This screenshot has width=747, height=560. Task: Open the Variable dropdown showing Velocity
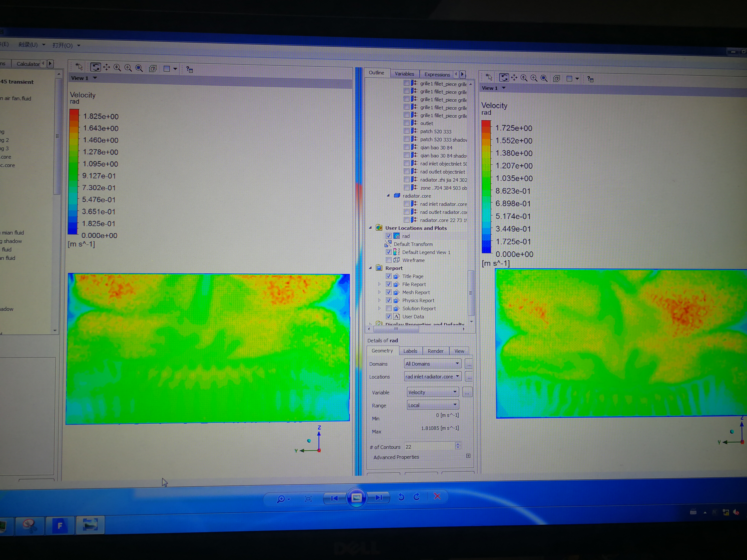click(433, 392)
